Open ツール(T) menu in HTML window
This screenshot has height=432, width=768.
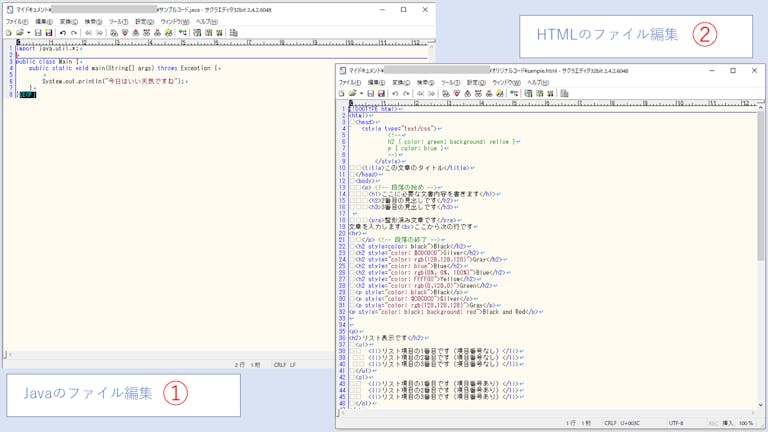pyautogui.click(x=450, y=82)
